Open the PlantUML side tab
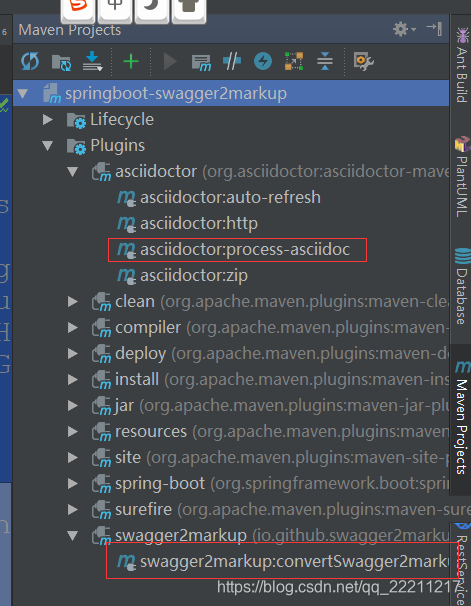Viewport: 471px width, 606px height. click(462, 176)
